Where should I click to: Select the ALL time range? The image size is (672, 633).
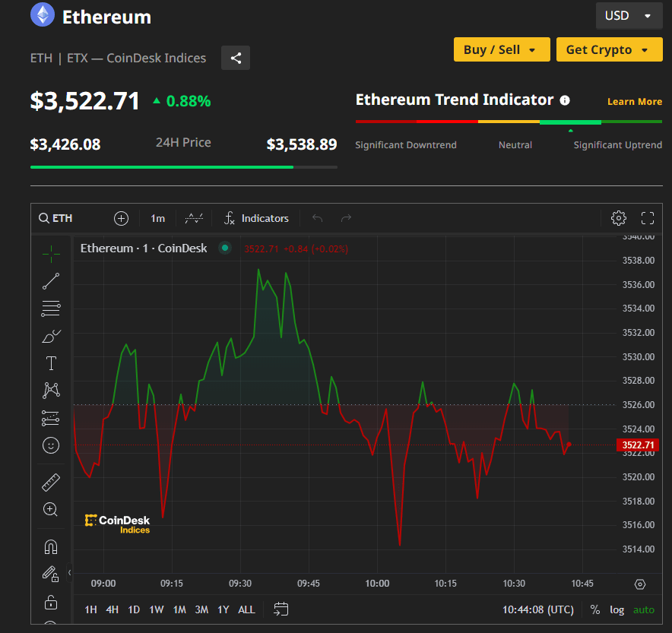tap(246, 609)
